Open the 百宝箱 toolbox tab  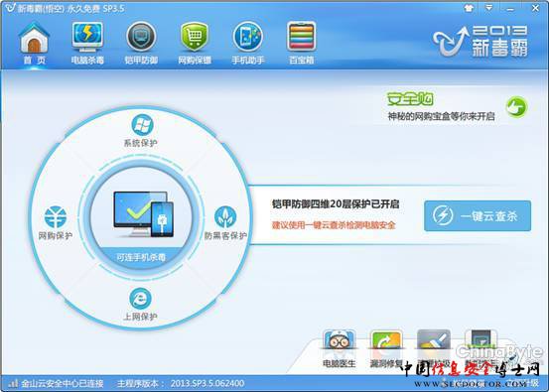click(302, 44)
